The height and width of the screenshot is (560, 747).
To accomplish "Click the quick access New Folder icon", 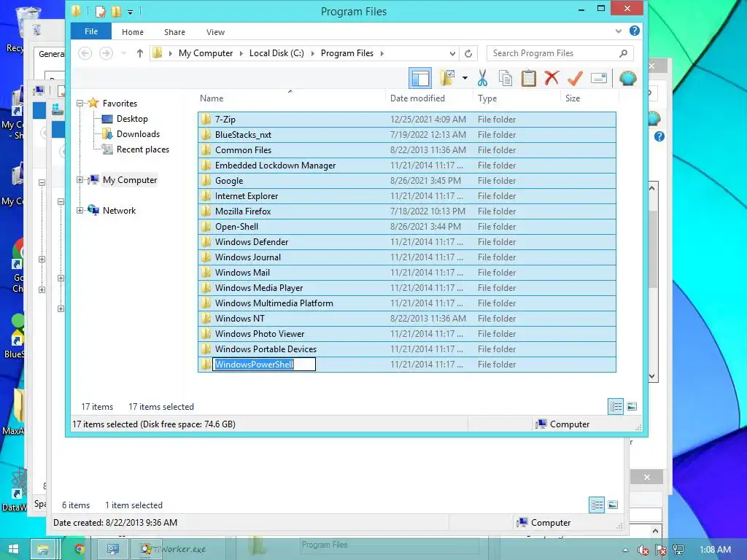I will (x=116, y=12).
